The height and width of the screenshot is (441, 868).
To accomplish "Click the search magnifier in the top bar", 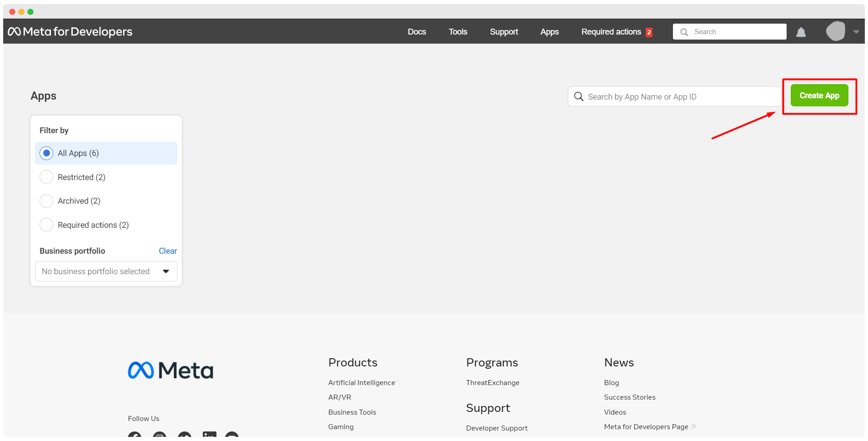I will [x=684, y=32].
